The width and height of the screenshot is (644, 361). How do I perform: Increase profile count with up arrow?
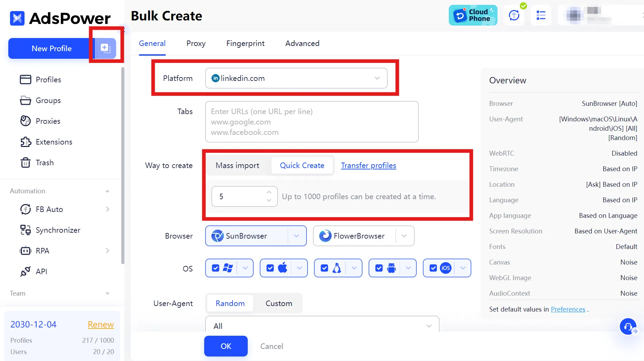(x=269, y=192)
